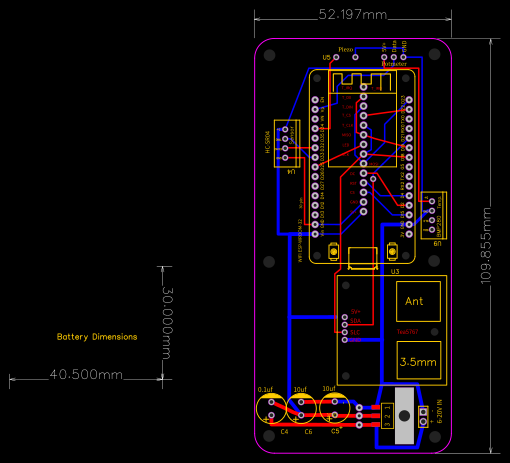Click the Piezo silkscreen label
Screen dimensions: 510x463
tap(346, 50)
